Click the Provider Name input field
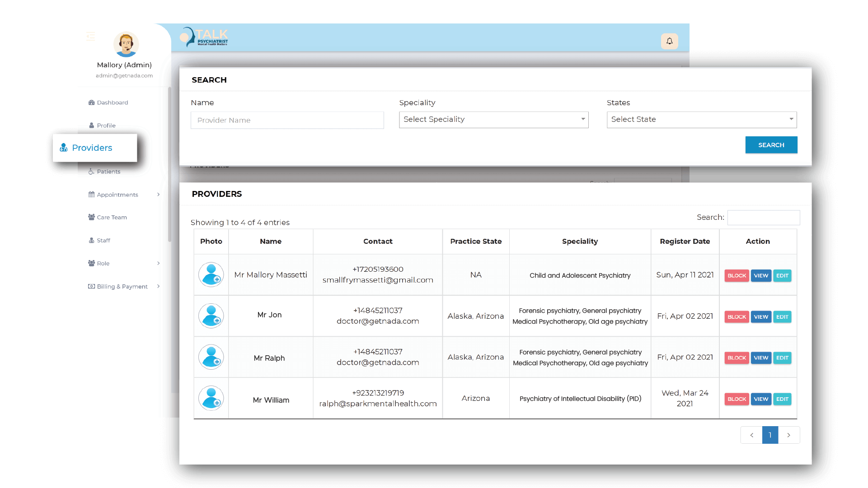The image size is (868, 488). click(x=287, y=120)
